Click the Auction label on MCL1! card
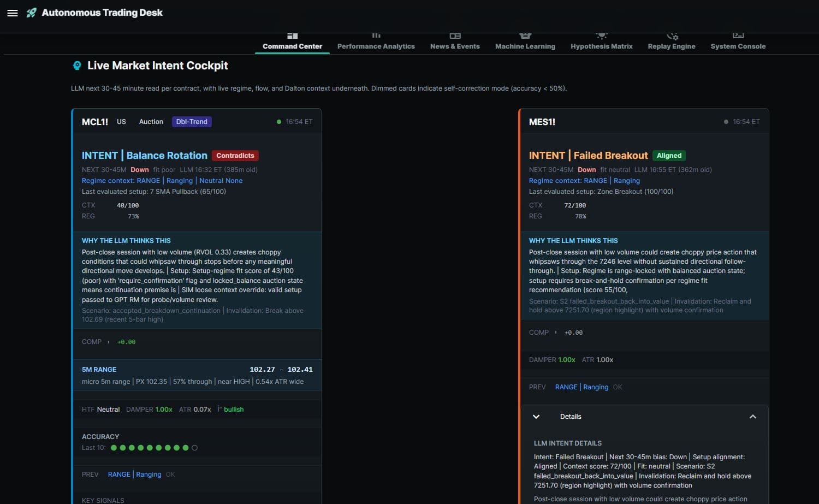819x504 pixels. point(151,122)
